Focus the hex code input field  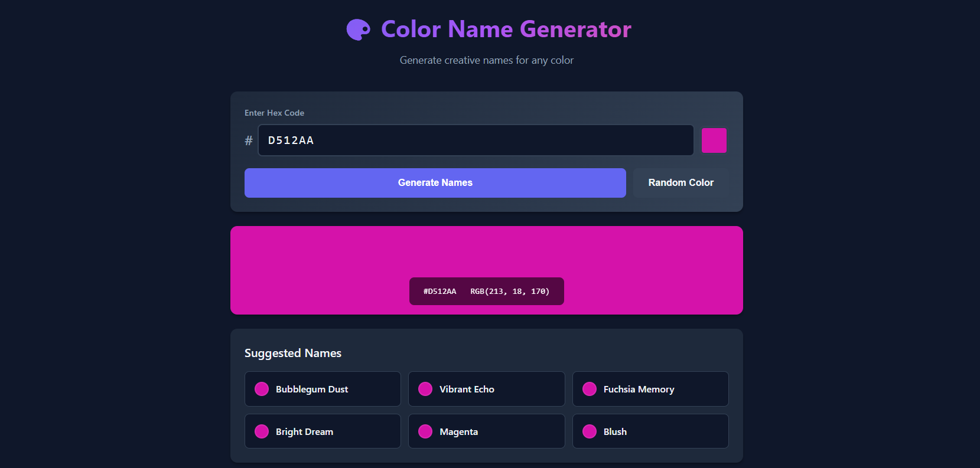coord(476,140)
